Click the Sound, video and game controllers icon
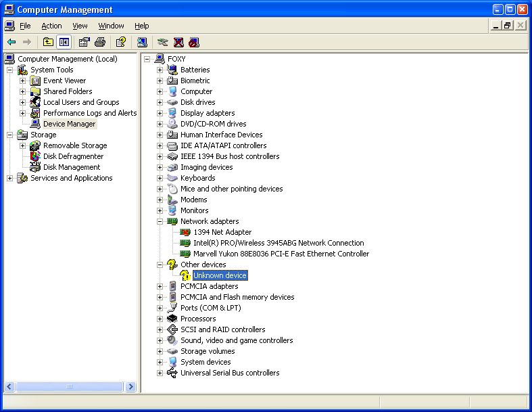This screenshot has height=412, width=532. pos(172,340)
